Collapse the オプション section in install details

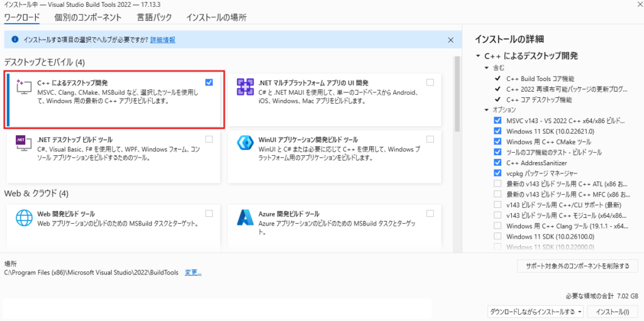(487, 109)
